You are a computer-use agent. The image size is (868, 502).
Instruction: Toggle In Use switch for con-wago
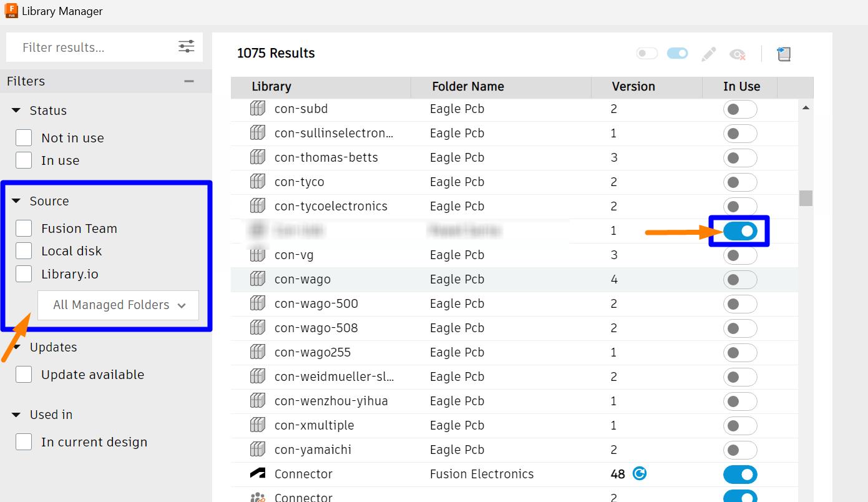740,279
